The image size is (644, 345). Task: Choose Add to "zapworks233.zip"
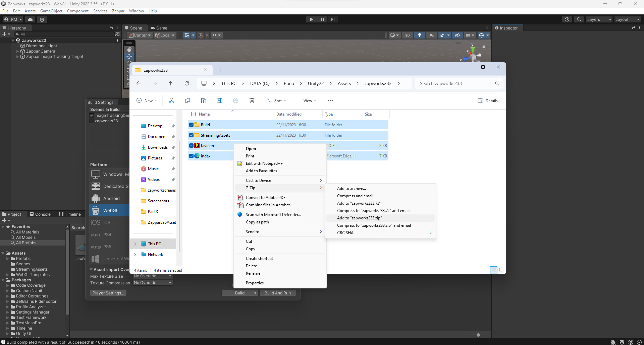pos(380,218)
